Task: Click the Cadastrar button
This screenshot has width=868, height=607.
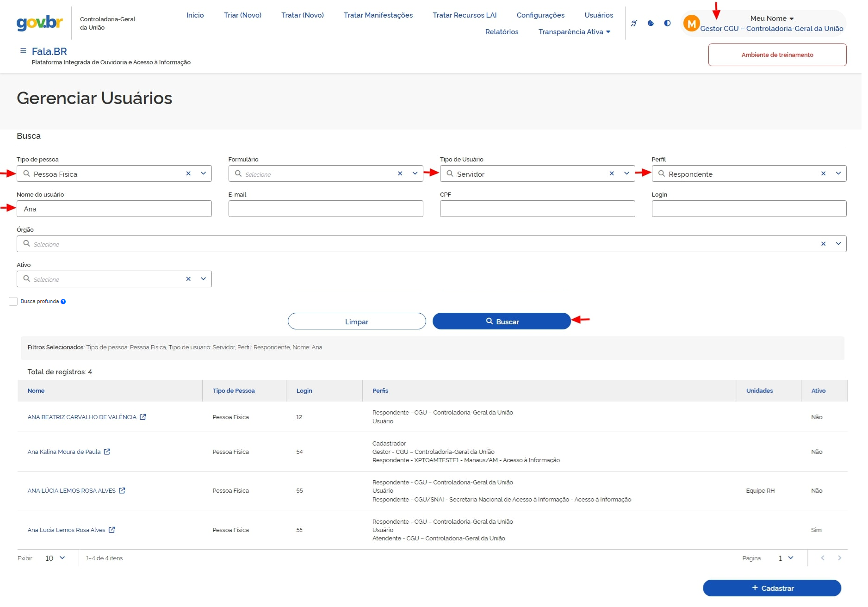Action: click(772, 588)
